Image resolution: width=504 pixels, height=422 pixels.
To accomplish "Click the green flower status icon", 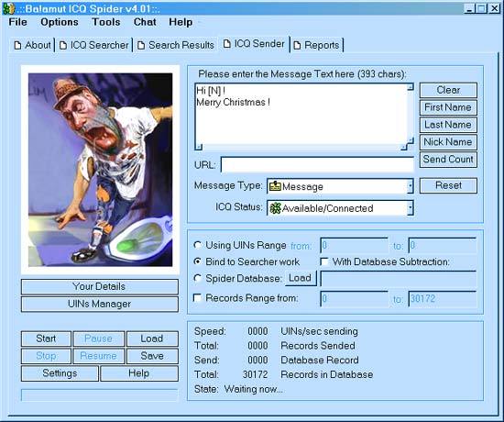I will point(275,208).
